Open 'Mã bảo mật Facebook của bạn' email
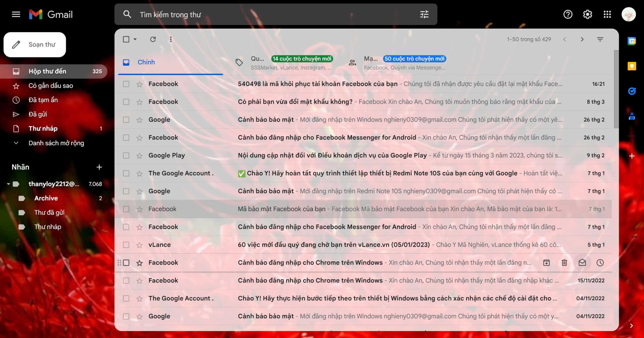 coord(363,209)
